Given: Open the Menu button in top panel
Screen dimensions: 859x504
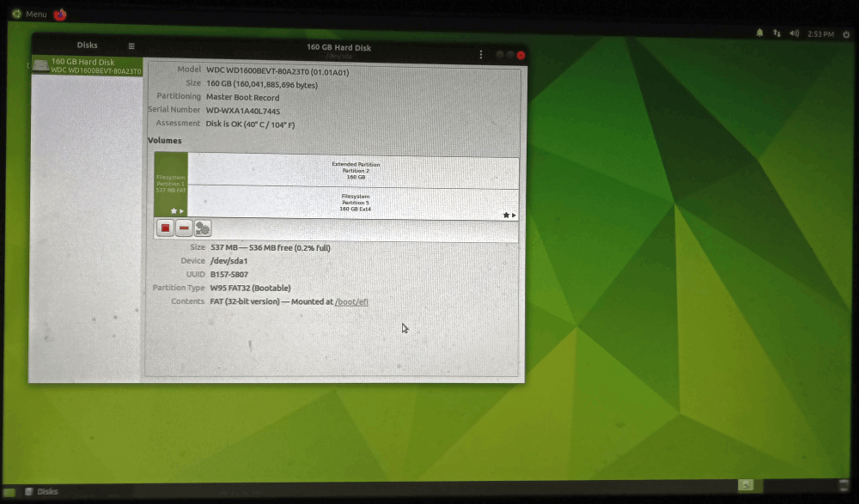Looking at the screenshot, I should point(29,14).
